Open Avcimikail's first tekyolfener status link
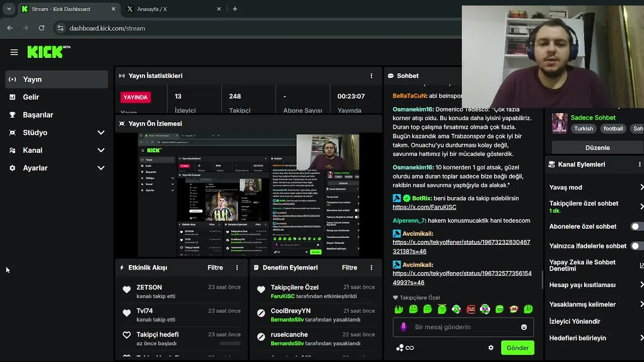The width and height of the screenshot is (644, 362). pyautogui.click(x=461, y=247)
